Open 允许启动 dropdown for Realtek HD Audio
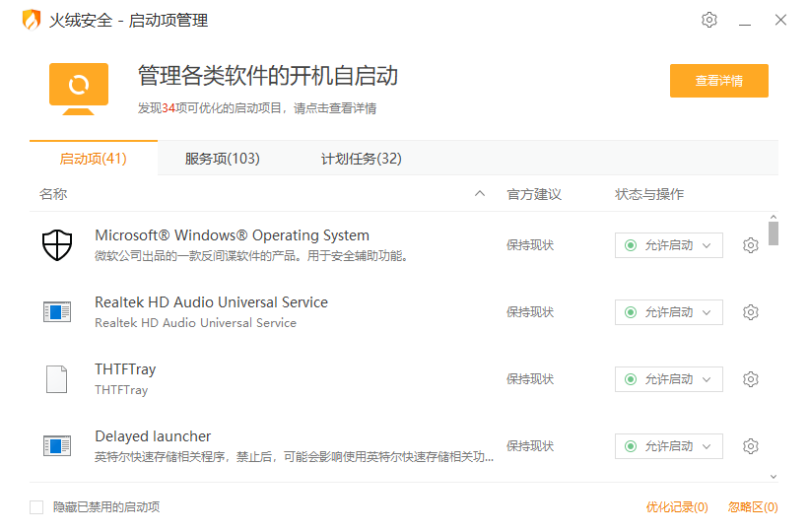 click(x=669, y=312)
